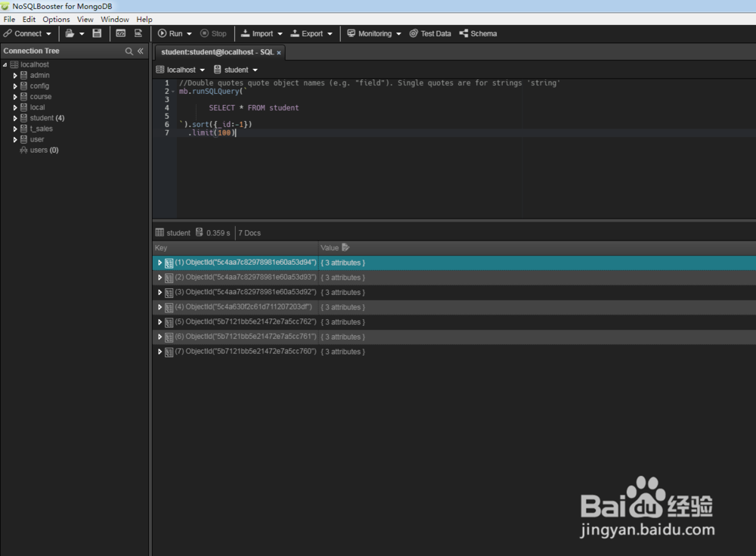Open the Export dropdown arrow
756x556 pixels.
click(x=330, y=34)
